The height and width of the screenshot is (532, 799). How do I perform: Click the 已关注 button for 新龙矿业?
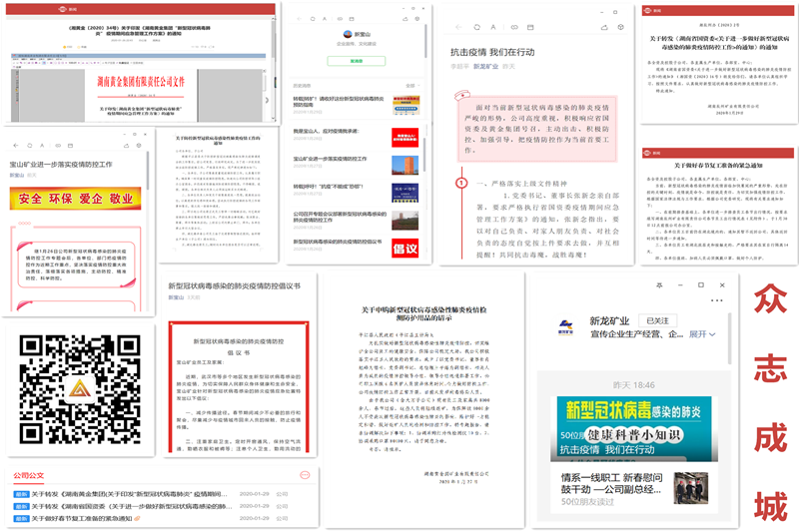tap(657, 320)
